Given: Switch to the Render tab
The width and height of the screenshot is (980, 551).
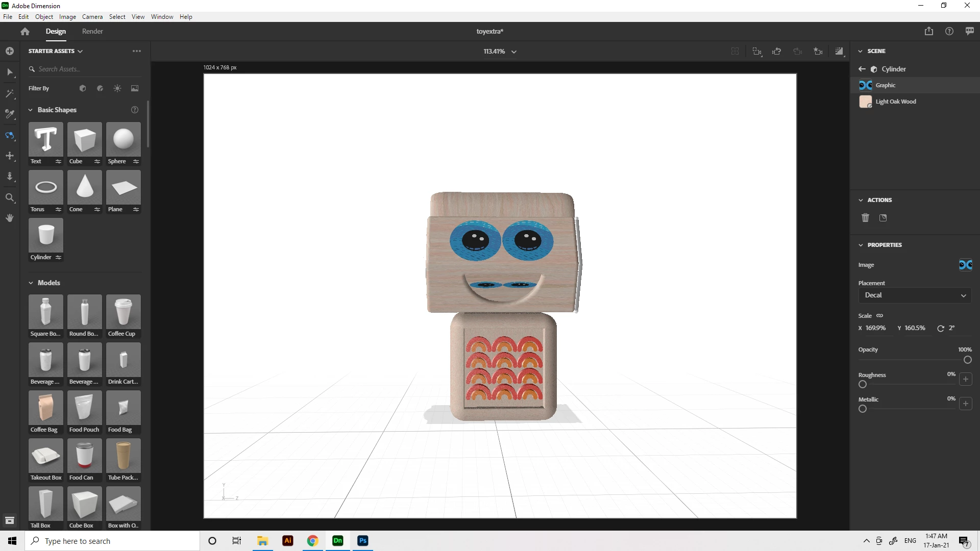Looking at the screenshot, I should coord(92,31).
